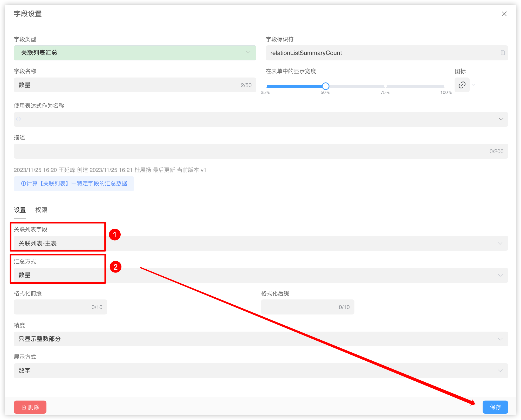Expand the 使用表达式作为名称 dropdown

[501, 119]
